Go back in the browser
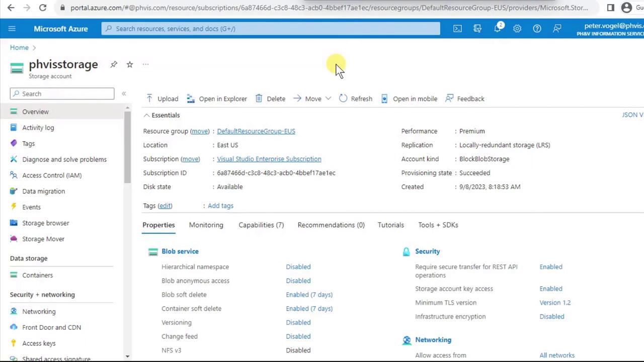This screenshot has height=362, width=644. click(x=11, y=8)
